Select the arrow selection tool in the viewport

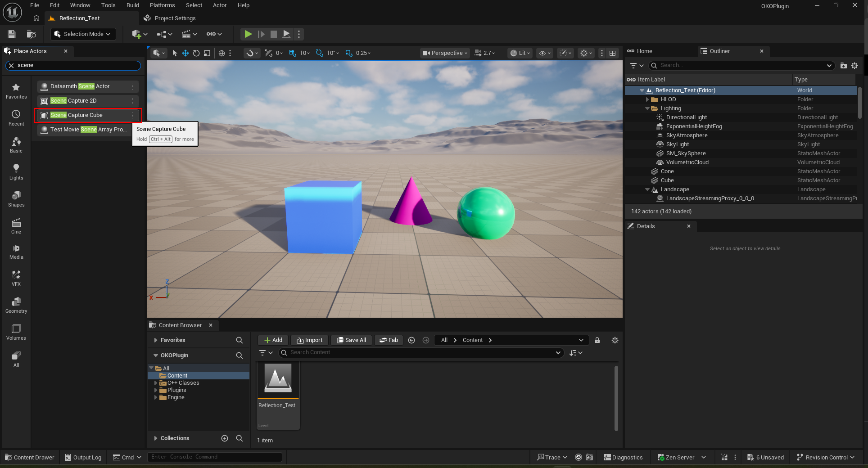(x=175, y=53)
